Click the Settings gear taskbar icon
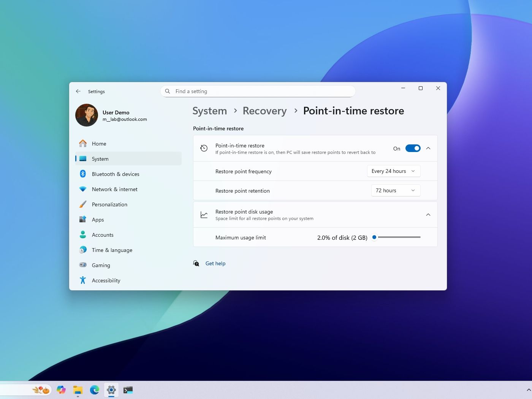This screenshot has width=532, height=399. point(111,390)
